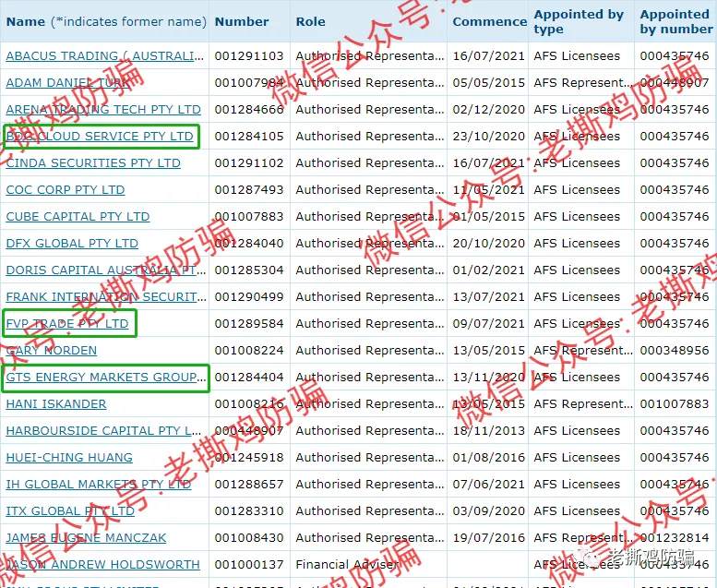Select commence date 13/07/2021
The height and width of the screenshot is (588, 717).
[489, 297]
